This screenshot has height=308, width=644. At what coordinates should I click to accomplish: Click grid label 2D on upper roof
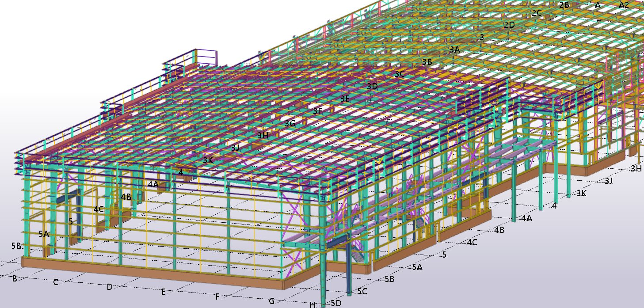(509, 25)
